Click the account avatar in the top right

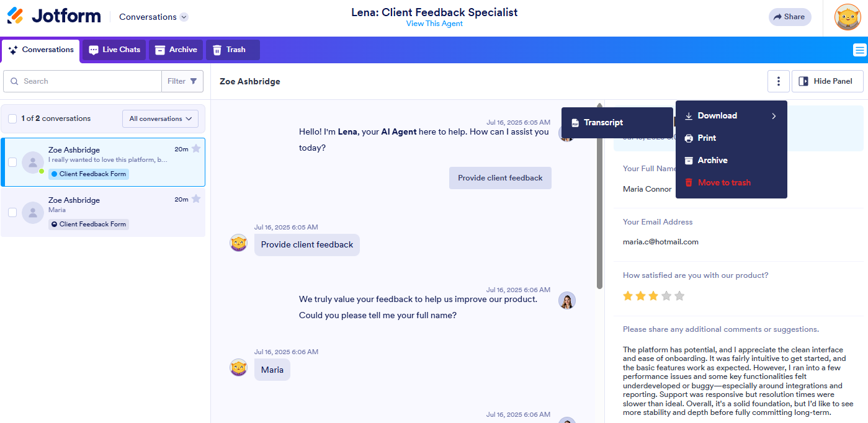[x=847, y=17]
